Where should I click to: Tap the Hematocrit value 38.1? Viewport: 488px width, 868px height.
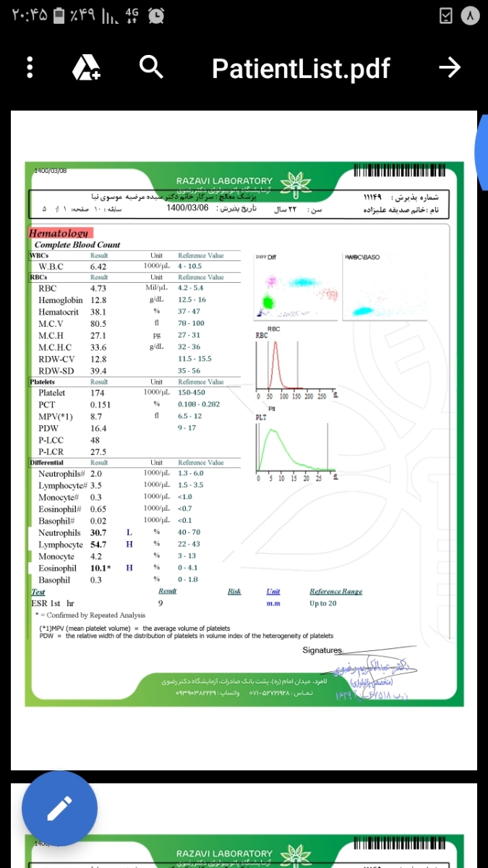click(x=98, y=312)
